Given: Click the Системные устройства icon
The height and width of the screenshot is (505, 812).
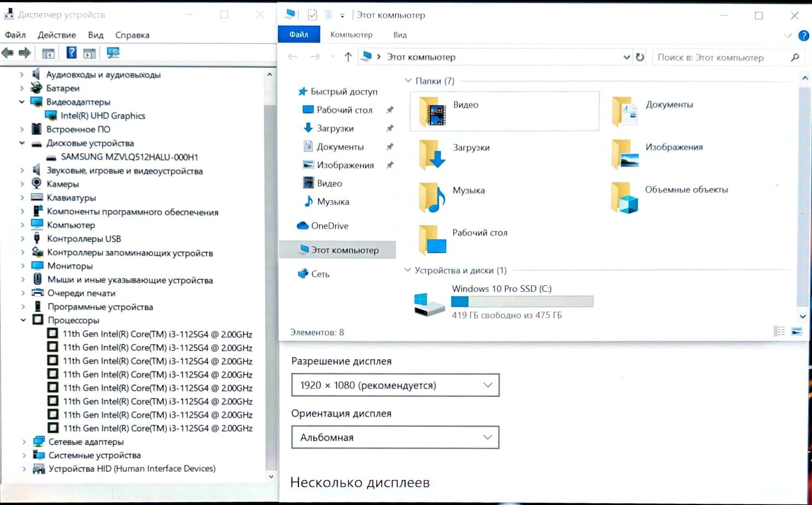Looking at the screenshot, I should point(39,455).
